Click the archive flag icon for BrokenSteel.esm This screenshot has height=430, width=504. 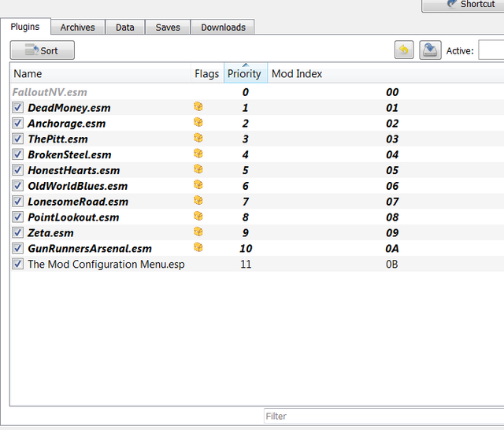pos(198,154)
